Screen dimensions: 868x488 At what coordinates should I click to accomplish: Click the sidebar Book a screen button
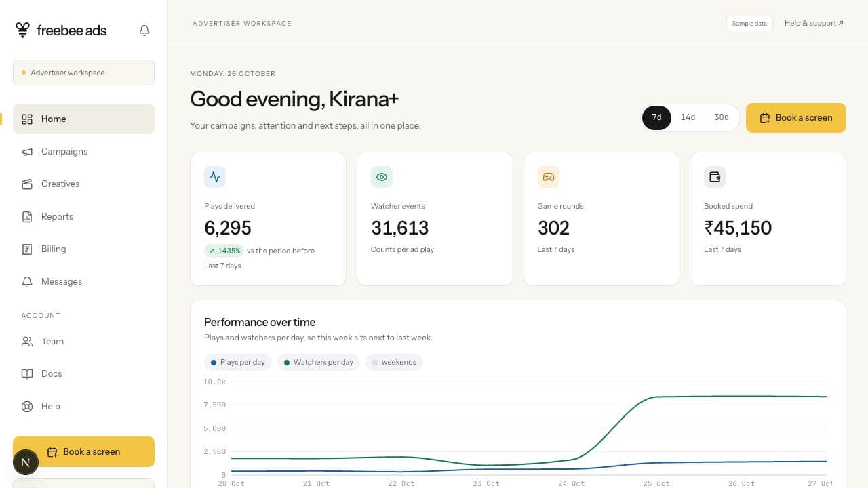tap(83, 451)
